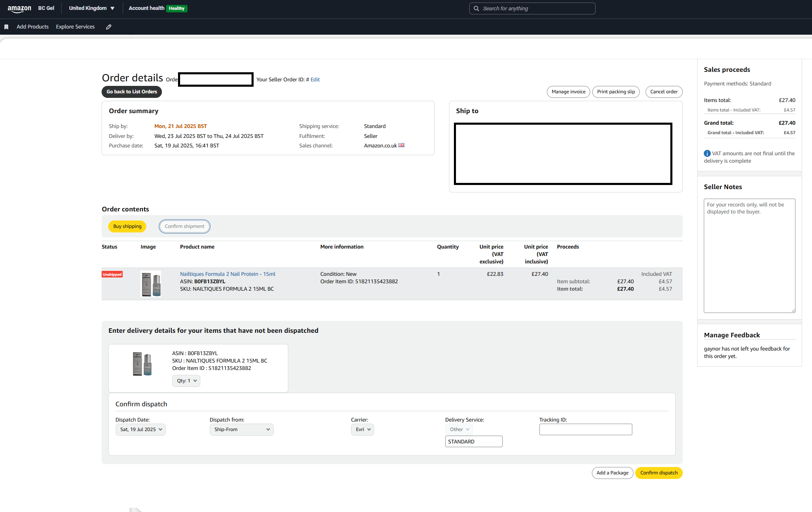Click Cancel order button
The height and width of the screenshot is (512, 812).
[x=664, y=92]
